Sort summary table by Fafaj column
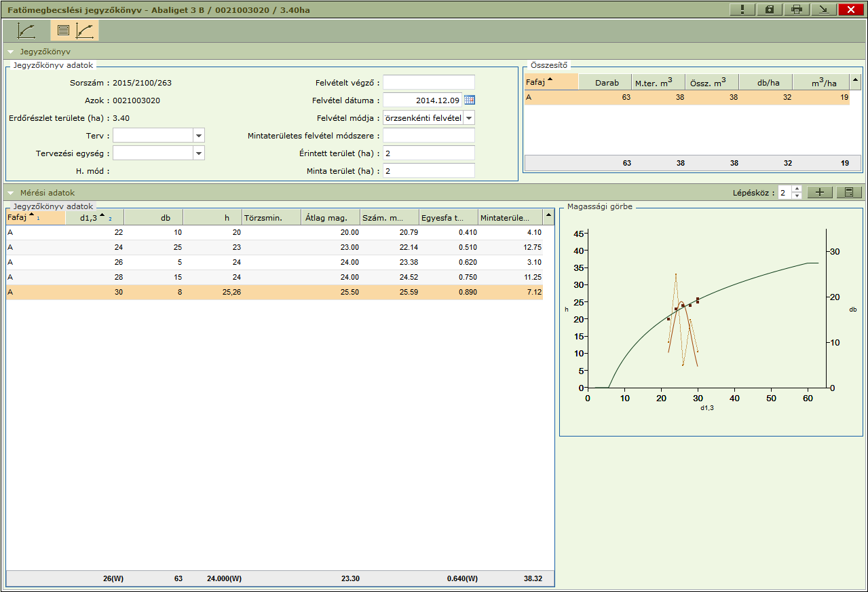The image size is (868, 592). tap(551, 81)
